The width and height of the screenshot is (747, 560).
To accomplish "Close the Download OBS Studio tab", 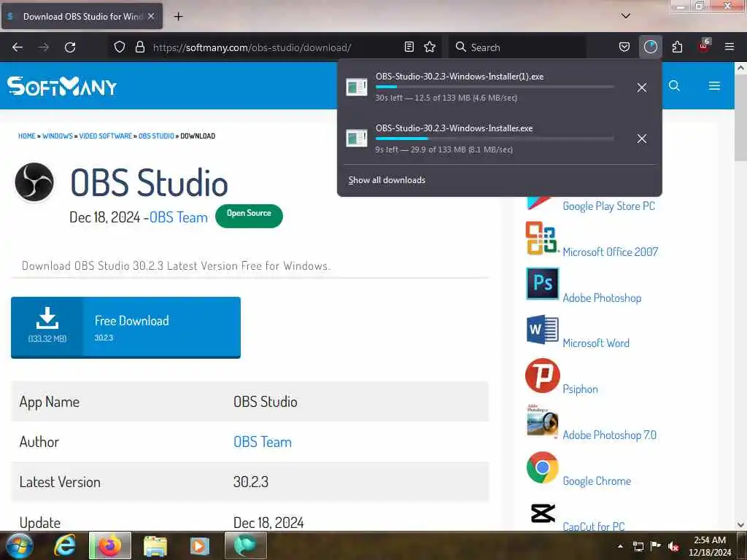I will pyautogui.click(x=151, y=16).
